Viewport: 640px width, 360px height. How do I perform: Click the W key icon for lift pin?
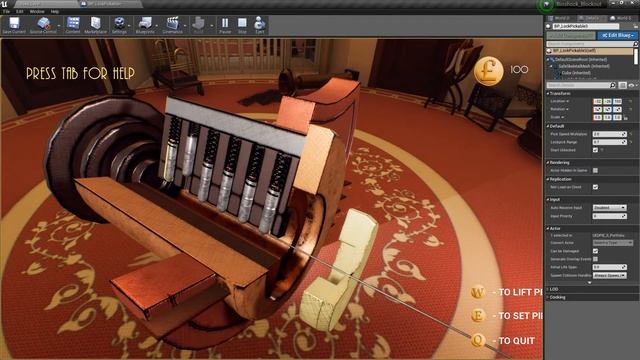(x=478, y=292)
